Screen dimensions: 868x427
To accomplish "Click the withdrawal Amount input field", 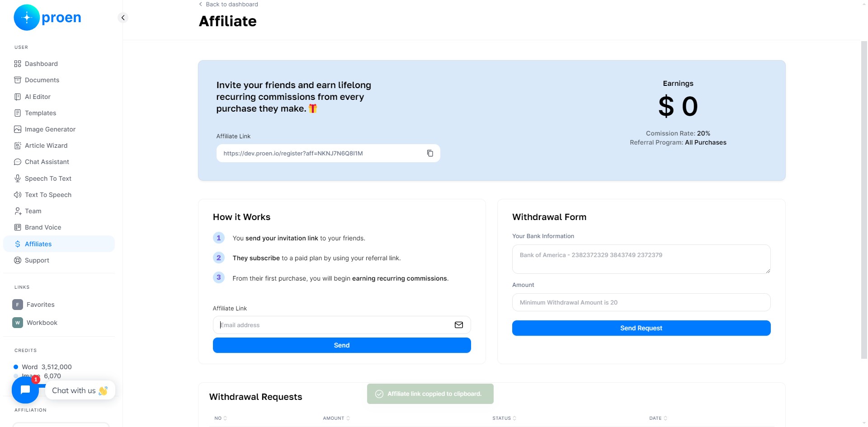I will 641,302.
